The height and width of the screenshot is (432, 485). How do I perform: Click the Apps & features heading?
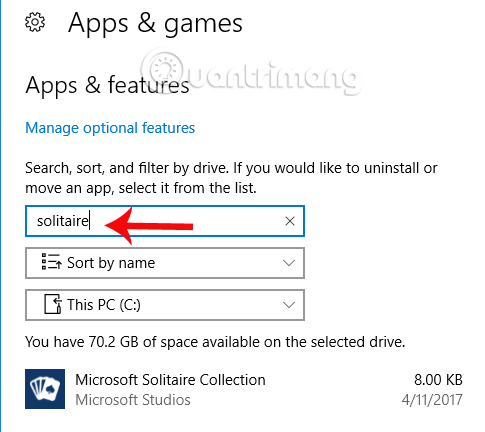click(107, 85)
